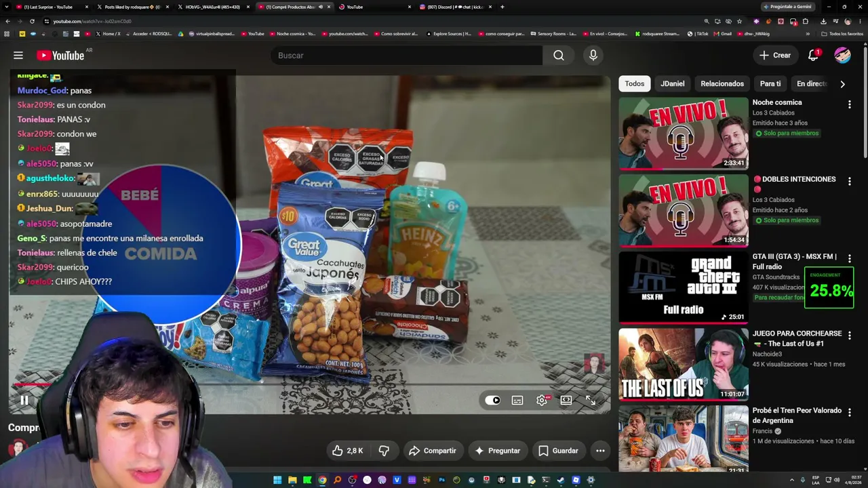Viewport: 868px width, 488px height.
Task: Select the Relacionados filter chip
Action: click(x=722, y=83)
